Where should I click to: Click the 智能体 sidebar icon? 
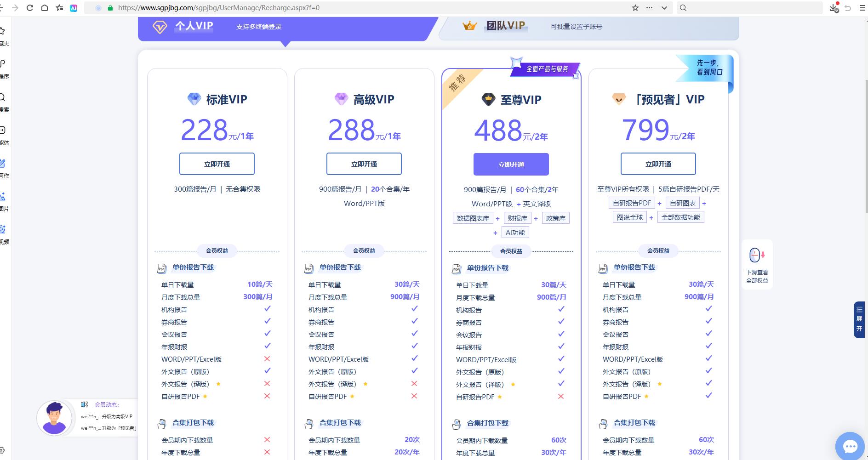[3, 130]
